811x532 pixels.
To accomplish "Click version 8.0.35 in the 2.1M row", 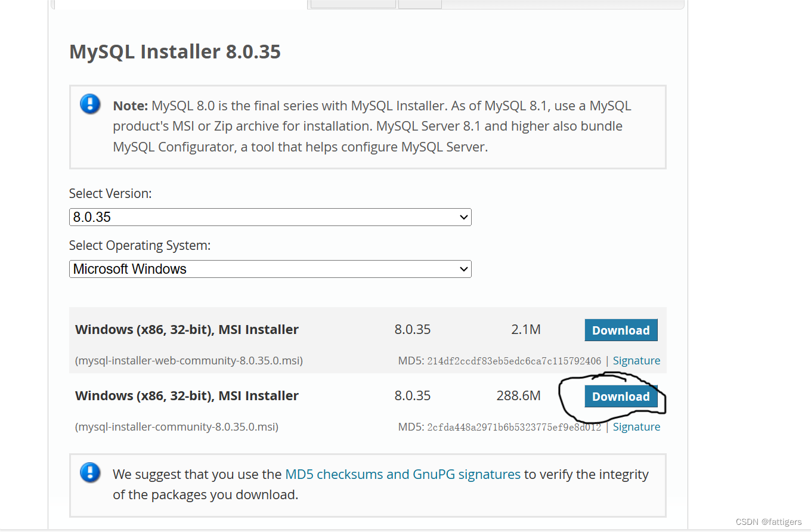I will (x=412, y=329).
